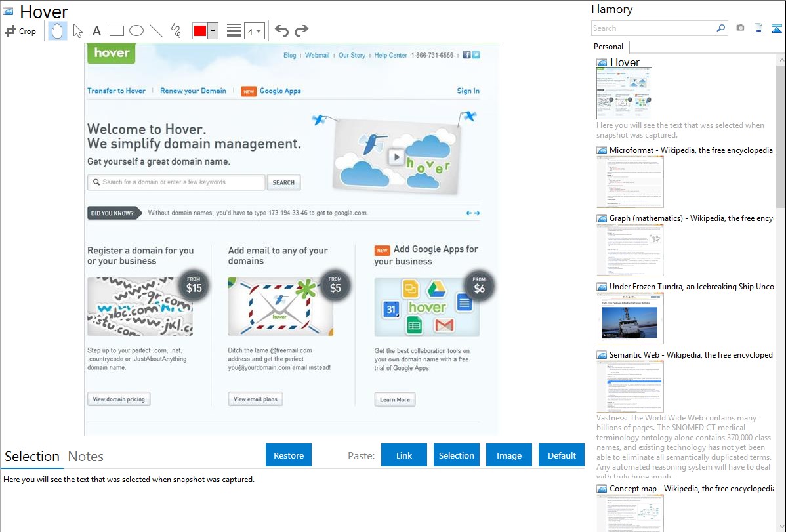Click the red color swatch

pyautogui.click(x=200, y=31)
